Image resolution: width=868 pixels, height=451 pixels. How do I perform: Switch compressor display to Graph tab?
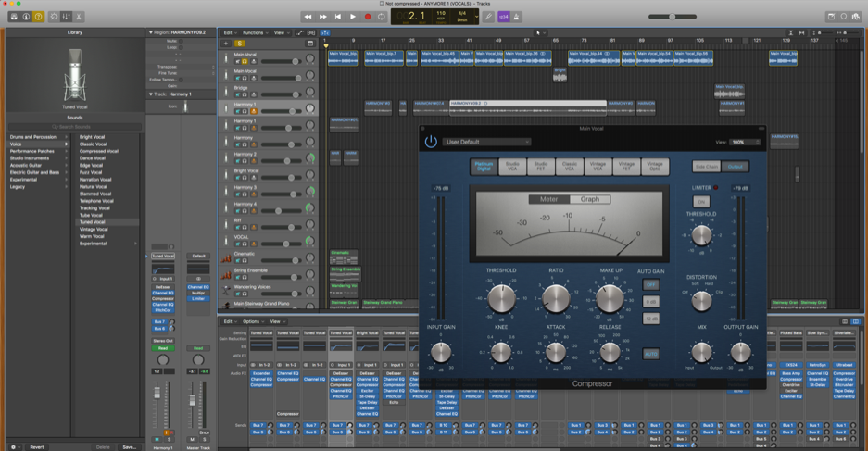tap(590, 199)
